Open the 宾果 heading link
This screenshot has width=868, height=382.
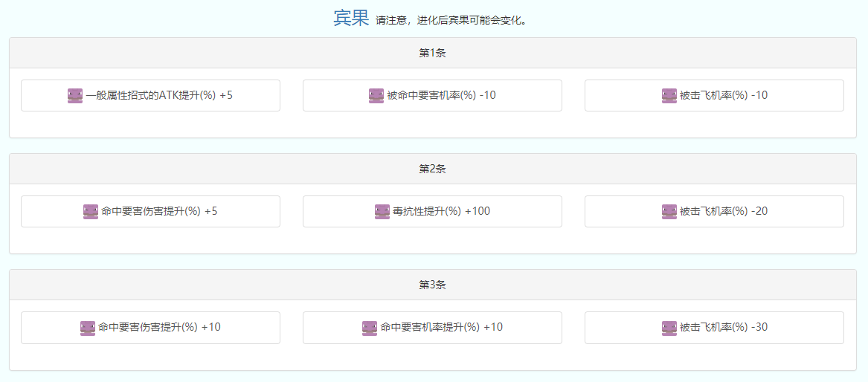coord(351,18)
